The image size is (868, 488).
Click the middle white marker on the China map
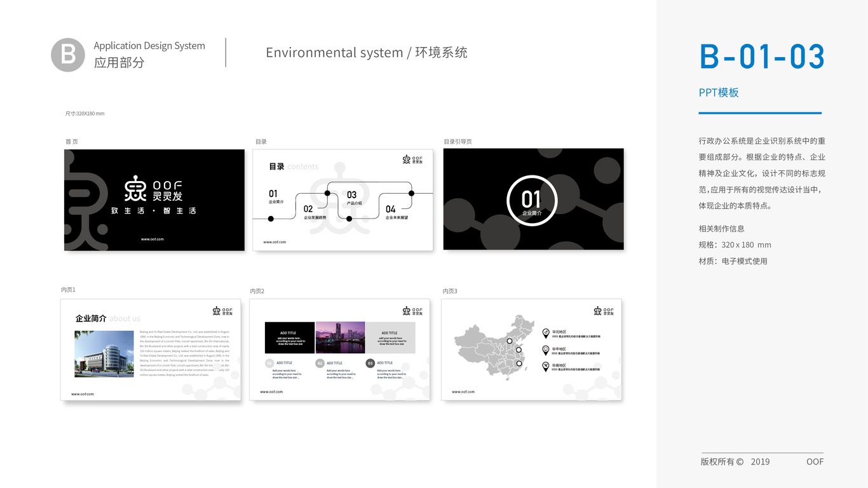[519, 350]
